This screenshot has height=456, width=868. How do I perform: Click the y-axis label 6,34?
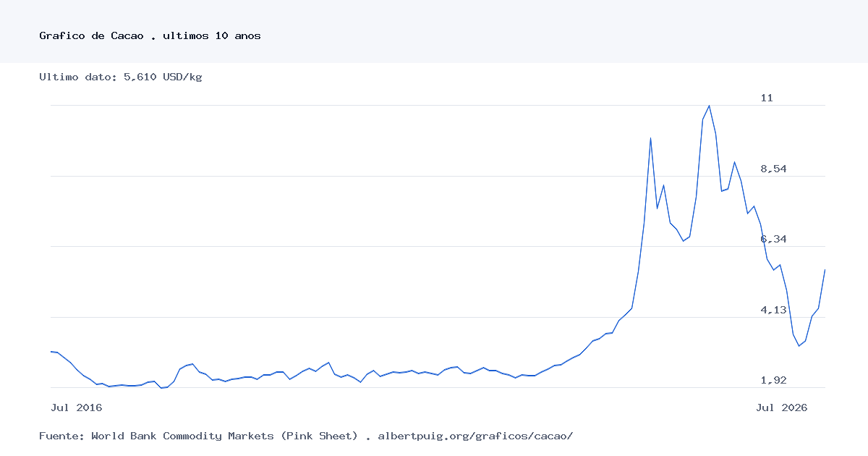(773, 239)
